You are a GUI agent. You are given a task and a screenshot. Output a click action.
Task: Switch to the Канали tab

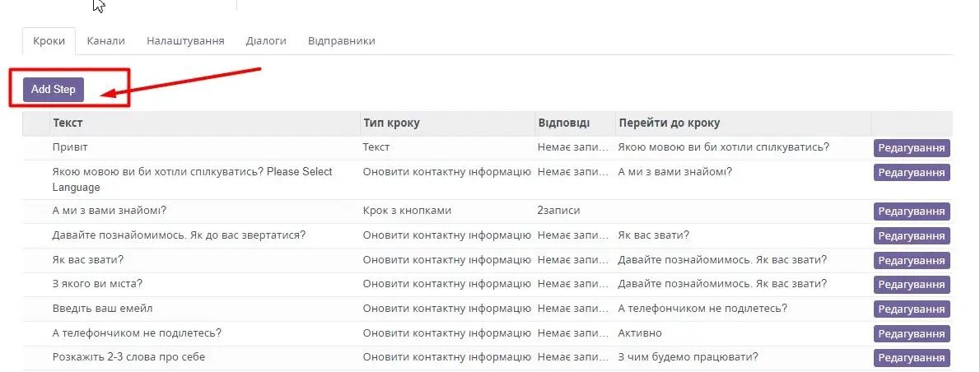coord(105,41)
